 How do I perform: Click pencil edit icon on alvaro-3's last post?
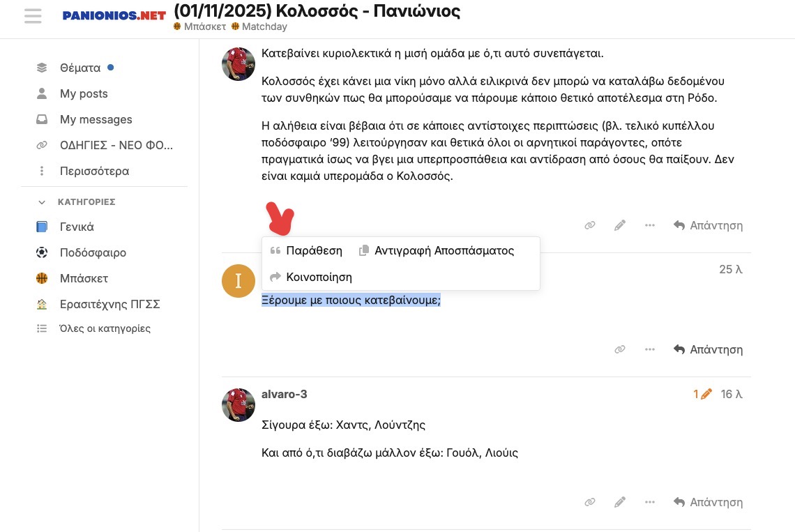pos(619,502)
